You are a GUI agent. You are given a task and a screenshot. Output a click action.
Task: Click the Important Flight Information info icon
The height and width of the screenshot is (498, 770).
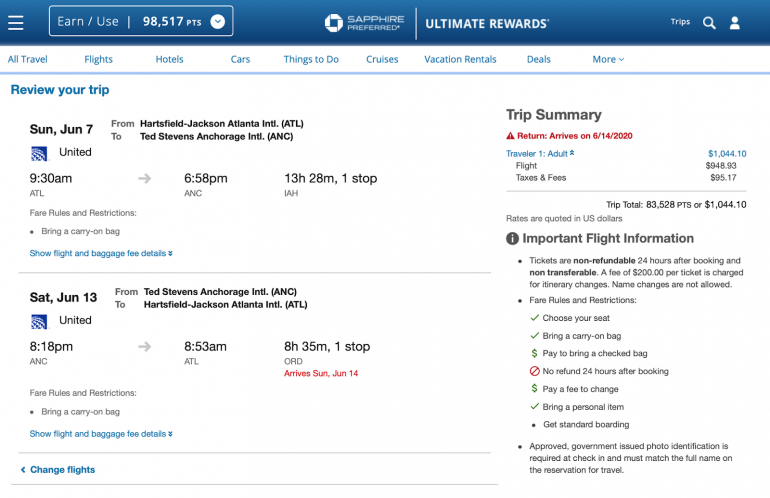tap(512, 239)
